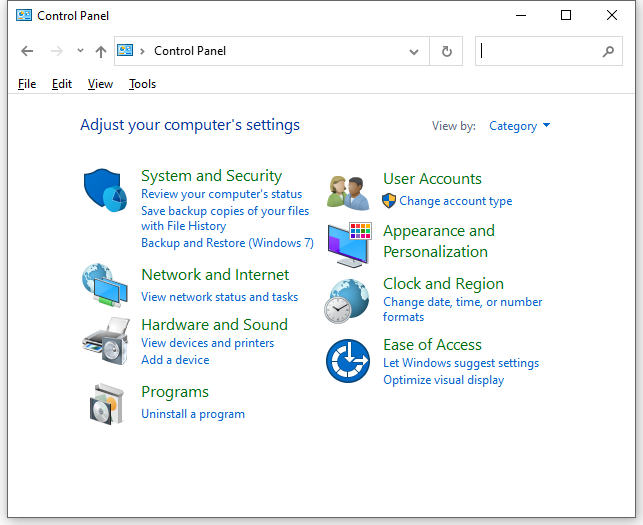Image resolution: width=643 pixels, height=525 pixels.
Task: Refresh the Control Panel view
Action: point(447,51)
